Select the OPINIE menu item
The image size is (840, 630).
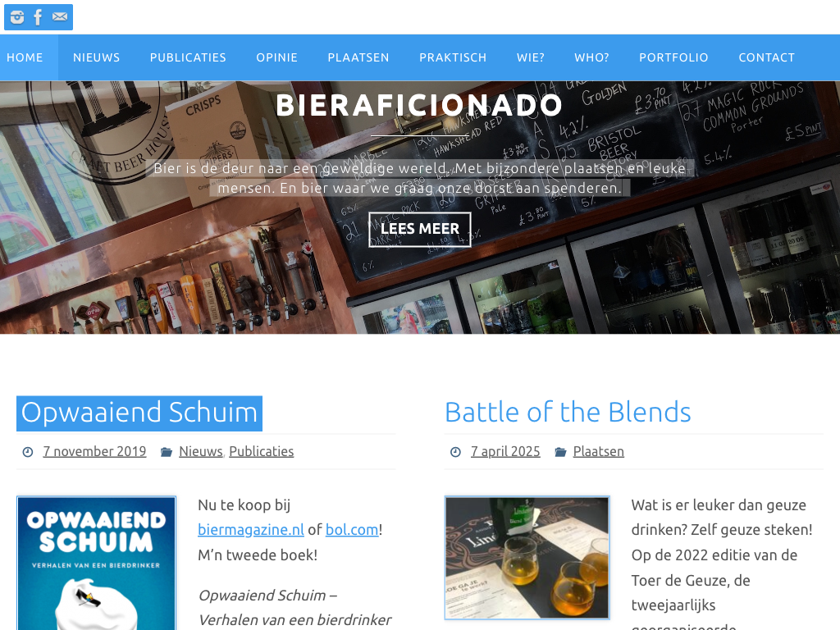point(277,58)
